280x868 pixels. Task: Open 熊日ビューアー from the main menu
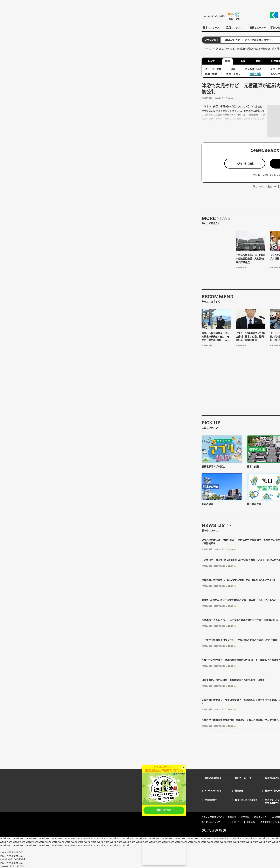257,28
